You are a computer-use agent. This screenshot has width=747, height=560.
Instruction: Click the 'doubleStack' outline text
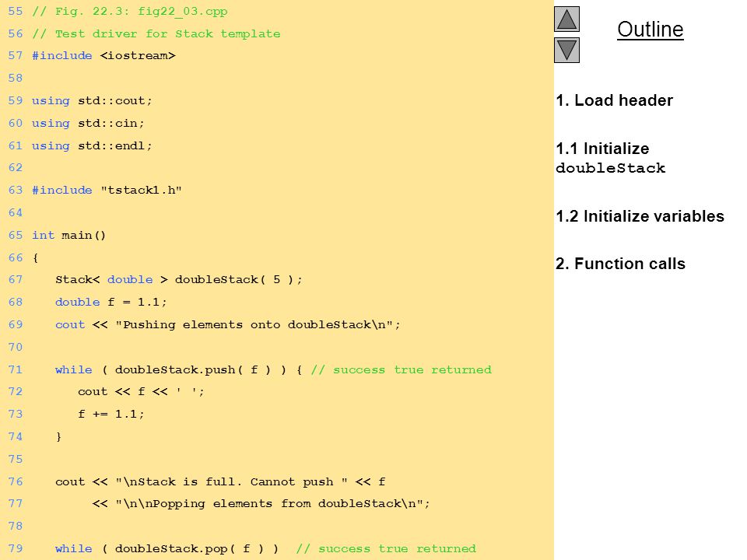click(610, 168)
